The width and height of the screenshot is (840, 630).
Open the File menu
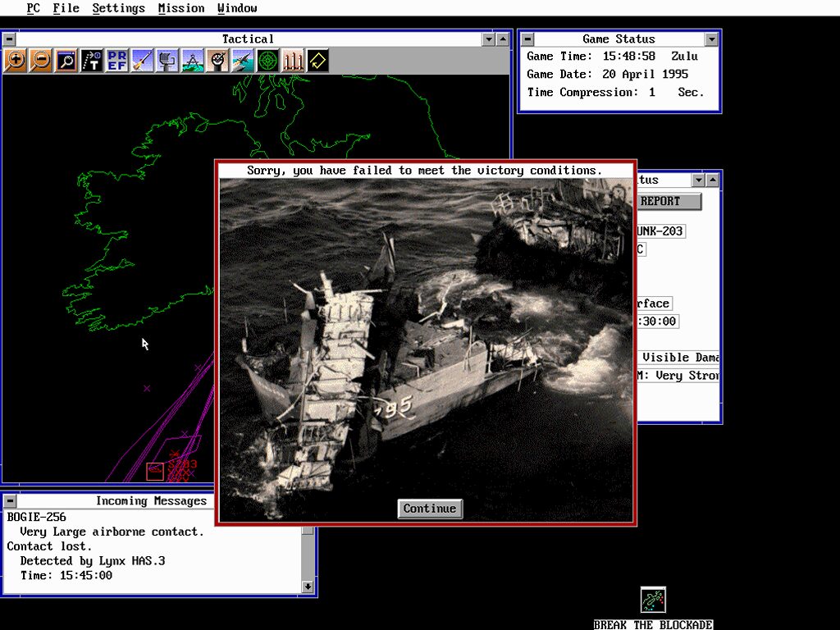[66, 8]
